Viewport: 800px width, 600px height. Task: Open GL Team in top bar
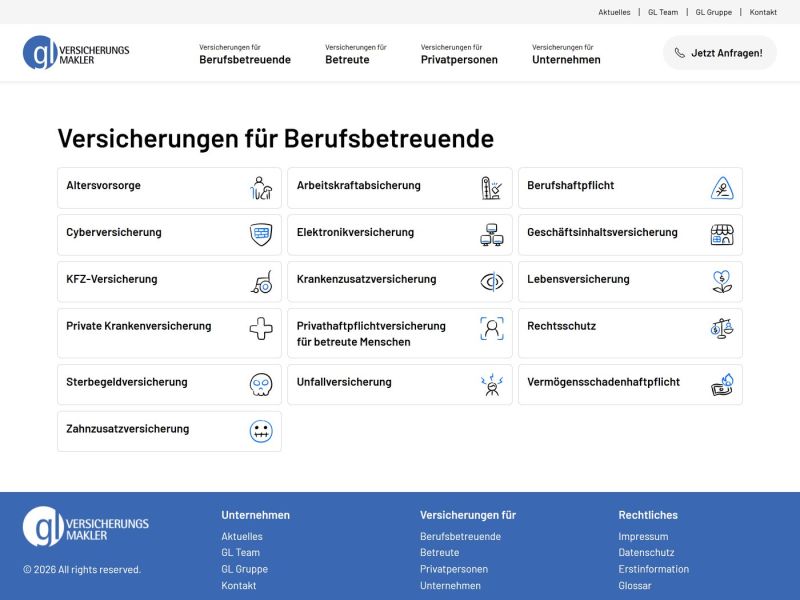point(663,12)
